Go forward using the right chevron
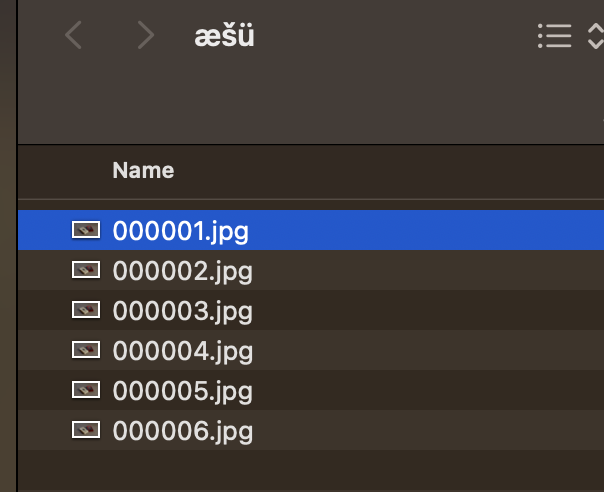The image size is (604, 492). (x=146, y=36)
